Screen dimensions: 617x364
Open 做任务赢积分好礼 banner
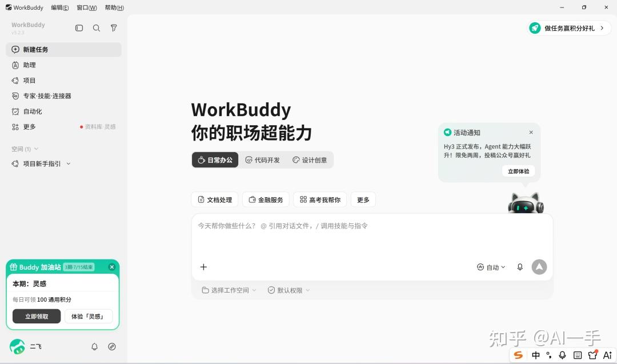569,28
